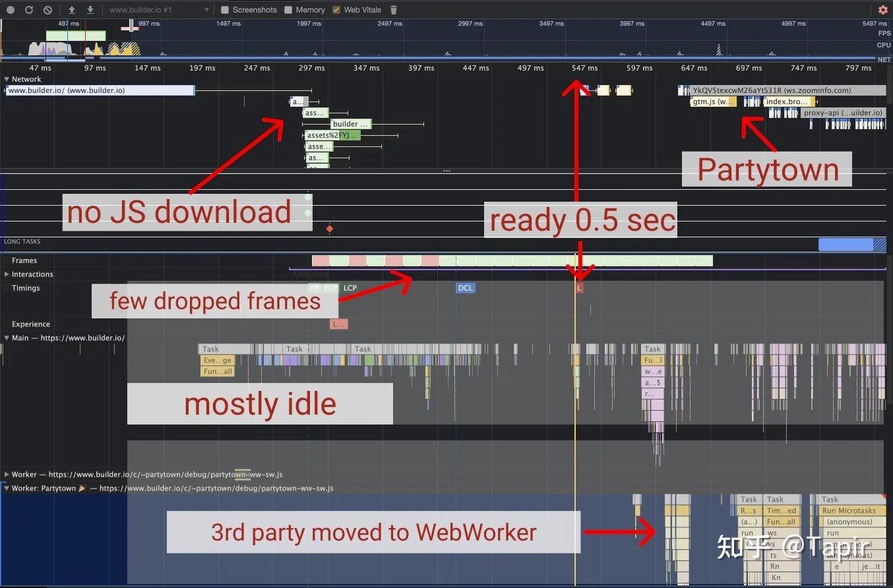The width and height of the screenshot is (893, 588).
Task: Select the Timings track label
Action: [x=26, y=288]
